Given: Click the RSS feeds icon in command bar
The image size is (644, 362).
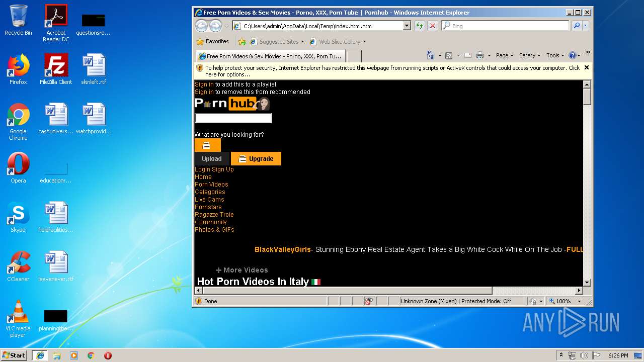Looking at the screenshot, I should (449, 55).
